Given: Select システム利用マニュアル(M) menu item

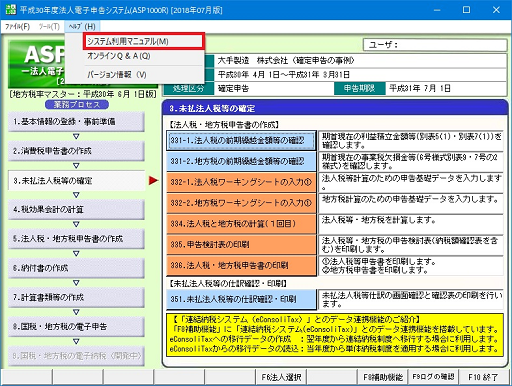Looking at the screenshot, I should (144, 41).
